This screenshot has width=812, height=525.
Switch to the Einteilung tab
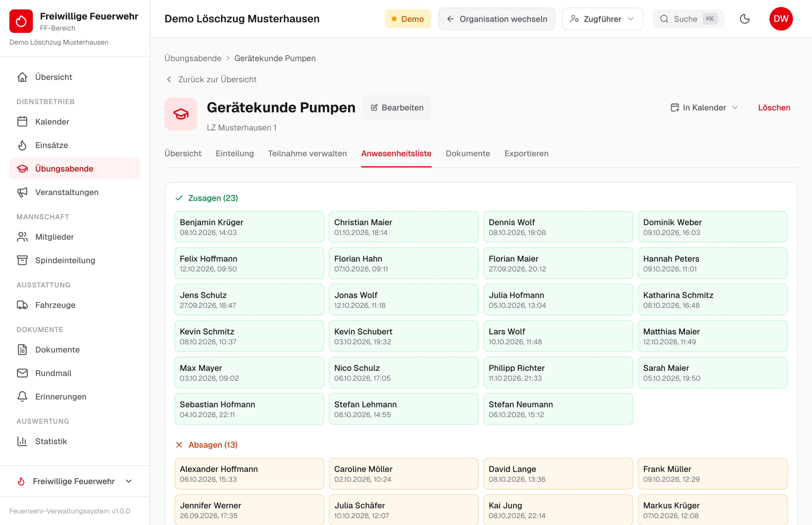tap(235, 154)
